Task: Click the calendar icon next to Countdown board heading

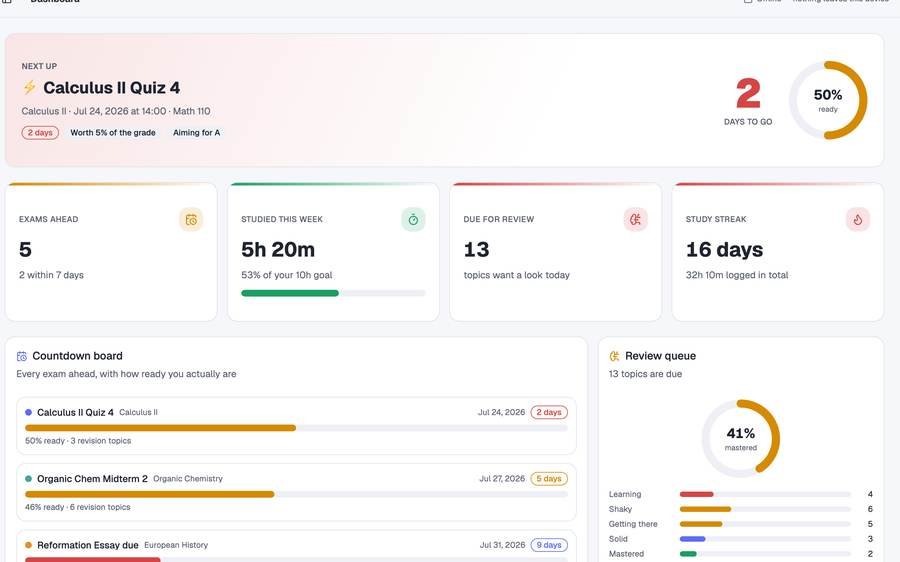Action: tap(22, 356)
